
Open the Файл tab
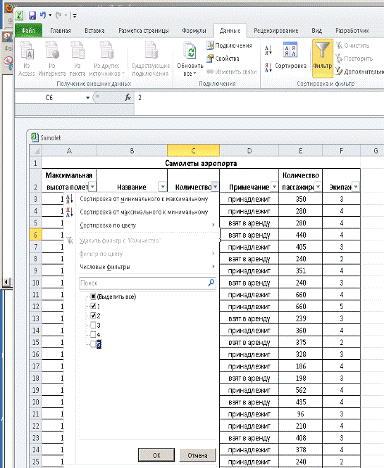(x=29, y=31)
